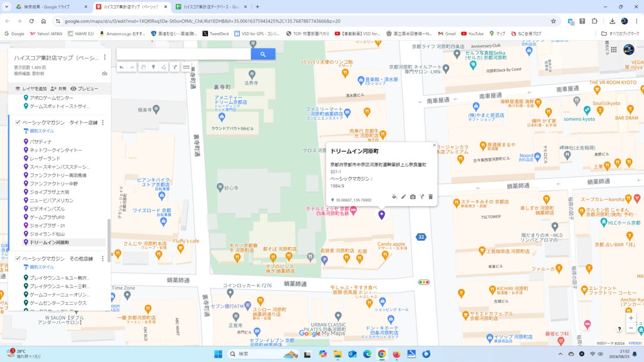This screenshot has height=362, width=644.
Task: Click the undo arrow in map toolbar
Action: [121, 67]
